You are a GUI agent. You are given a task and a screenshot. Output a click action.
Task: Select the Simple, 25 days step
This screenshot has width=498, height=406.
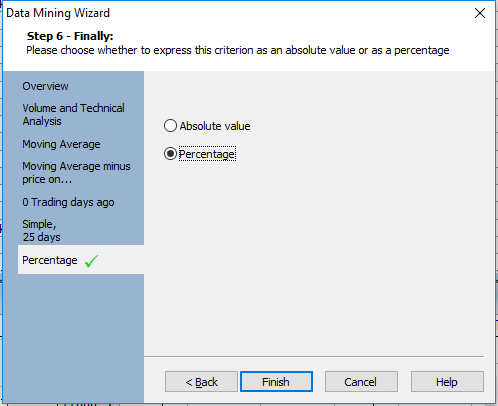point(41,231)
